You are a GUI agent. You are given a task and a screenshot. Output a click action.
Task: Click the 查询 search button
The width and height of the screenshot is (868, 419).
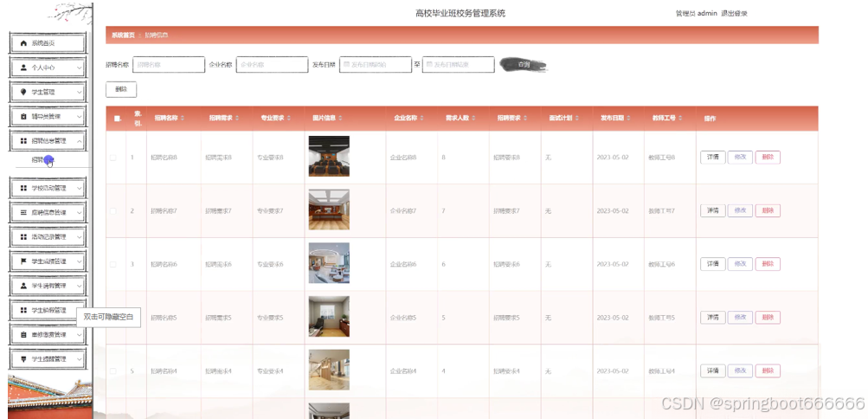pos(523,65)
